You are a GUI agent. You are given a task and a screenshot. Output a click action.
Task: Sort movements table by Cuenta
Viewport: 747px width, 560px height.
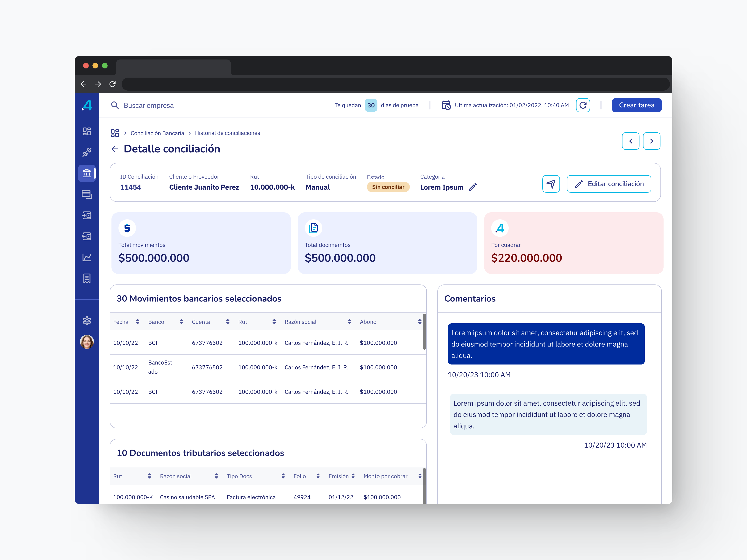click(x=228, y=322)
